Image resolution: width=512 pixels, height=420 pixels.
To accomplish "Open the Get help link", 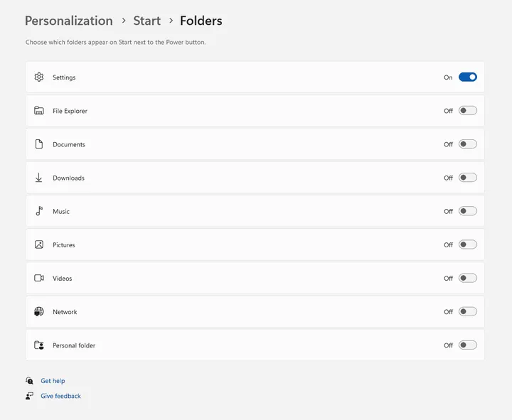I will point(53,381).
